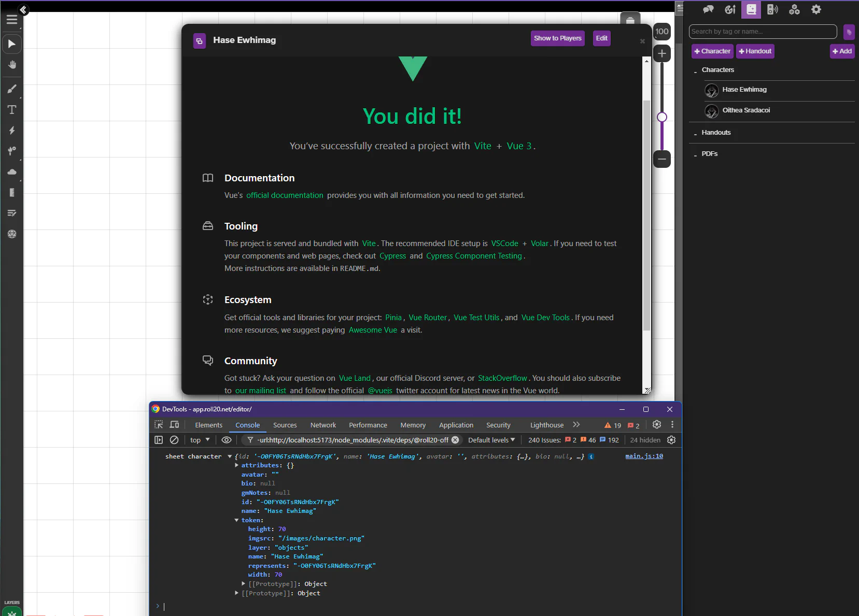The height and width of the screenshot is (616, 859).
Task: Zoom out with the minus button
Action: click(x=662, y=159)
